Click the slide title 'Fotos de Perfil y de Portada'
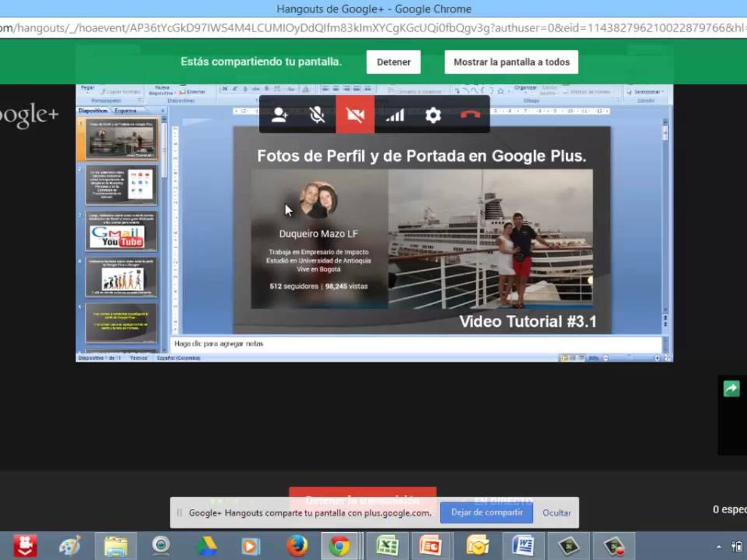 click(x=421, y=156)
